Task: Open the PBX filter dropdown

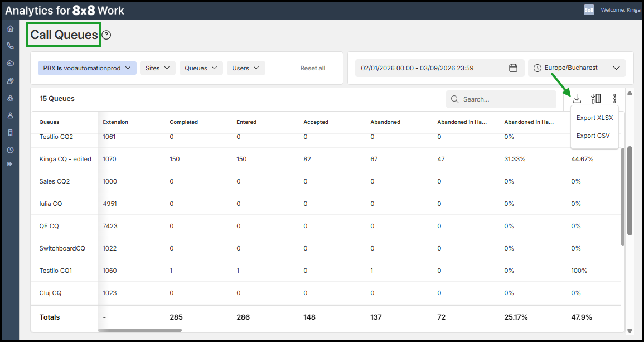Action: [x=87, y=68]
